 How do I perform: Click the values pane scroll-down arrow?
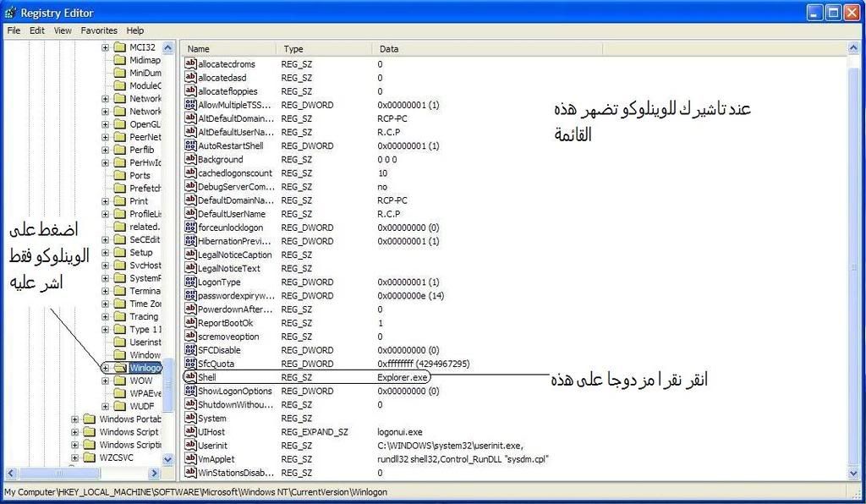(x=852, y=473)
